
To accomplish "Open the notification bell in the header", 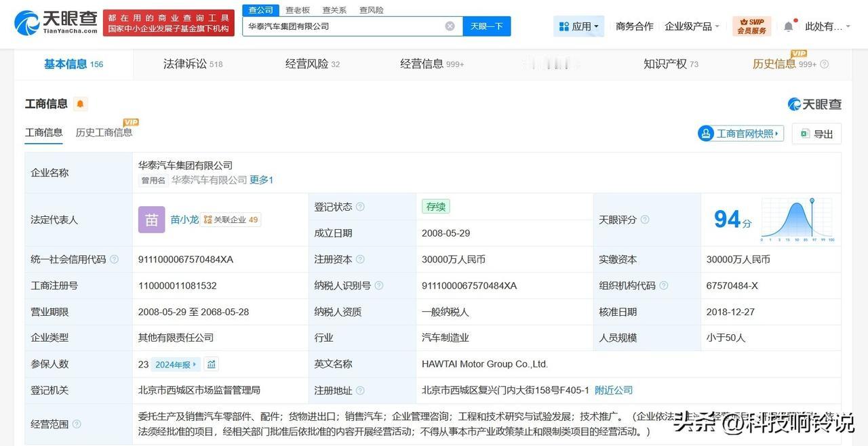I will [788, 26].
